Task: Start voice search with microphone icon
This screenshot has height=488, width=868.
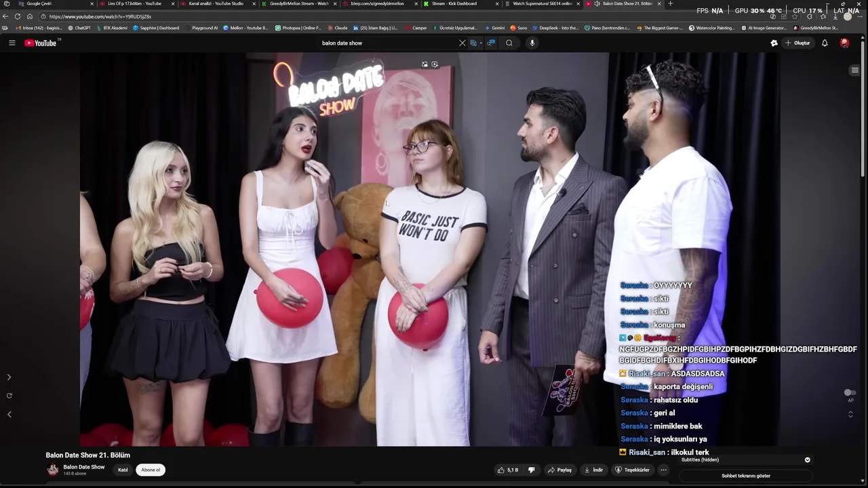Action: tap(532, 43)
